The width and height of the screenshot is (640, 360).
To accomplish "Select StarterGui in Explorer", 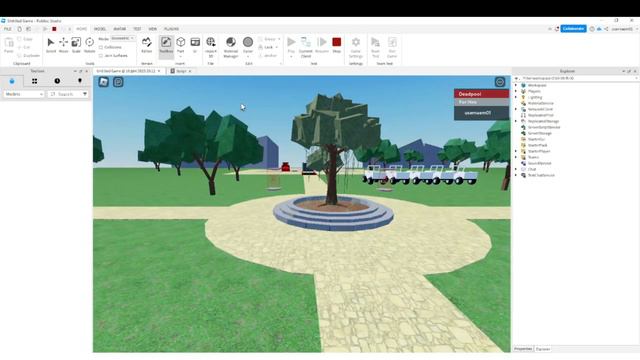I will tap(536, 139).
